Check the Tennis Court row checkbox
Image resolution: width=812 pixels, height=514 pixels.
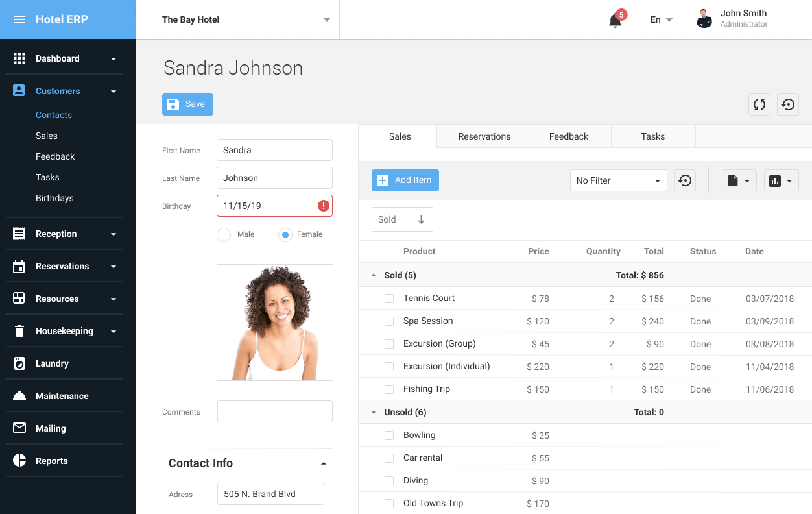(389, 299)
